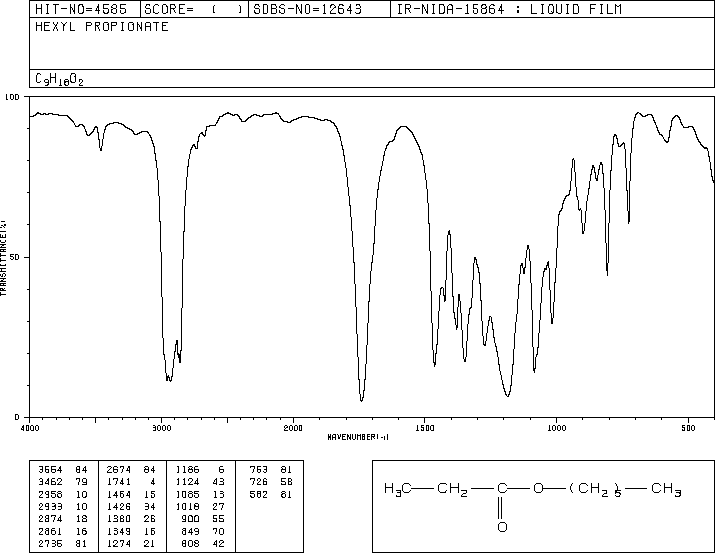Click the (CH2)5 group in the structure
The height and width of the screenshot is (553, 715).
(x=595, y=490)
